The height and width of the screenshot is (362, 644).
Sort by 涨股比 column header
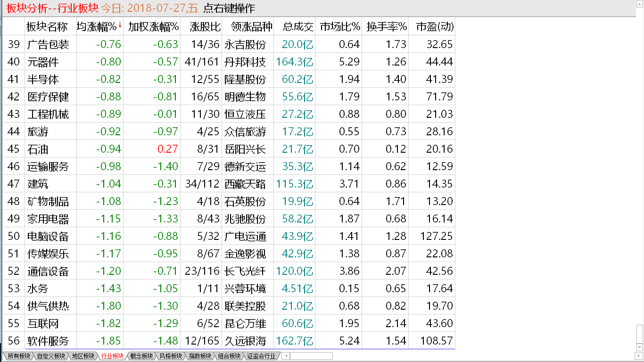click(206, 27)
